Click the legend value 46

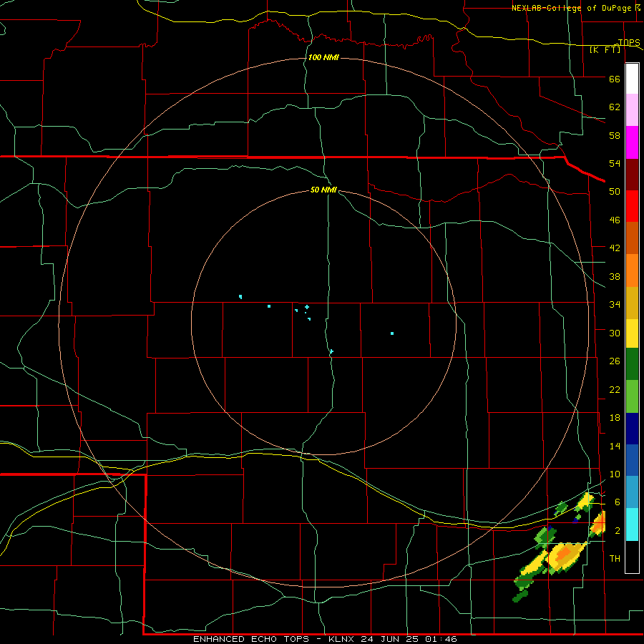click(x=615, y=220)
